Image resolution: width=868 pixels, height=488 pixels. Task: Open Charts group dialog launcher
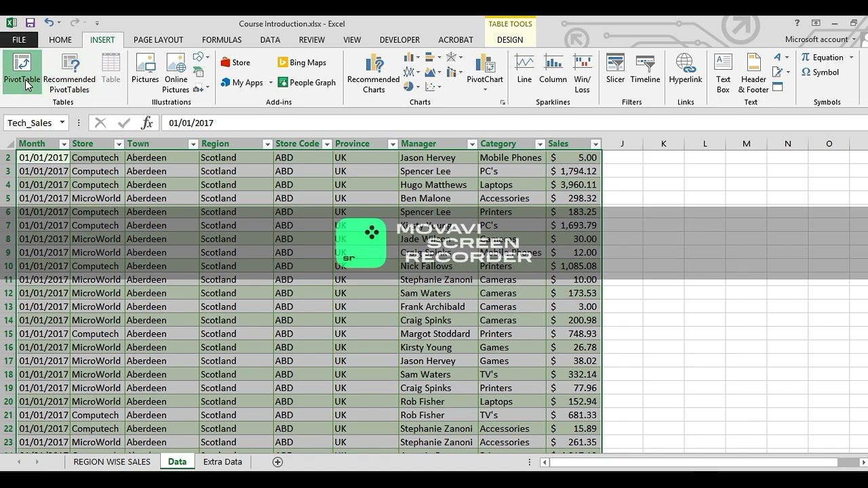pos(503,102)
